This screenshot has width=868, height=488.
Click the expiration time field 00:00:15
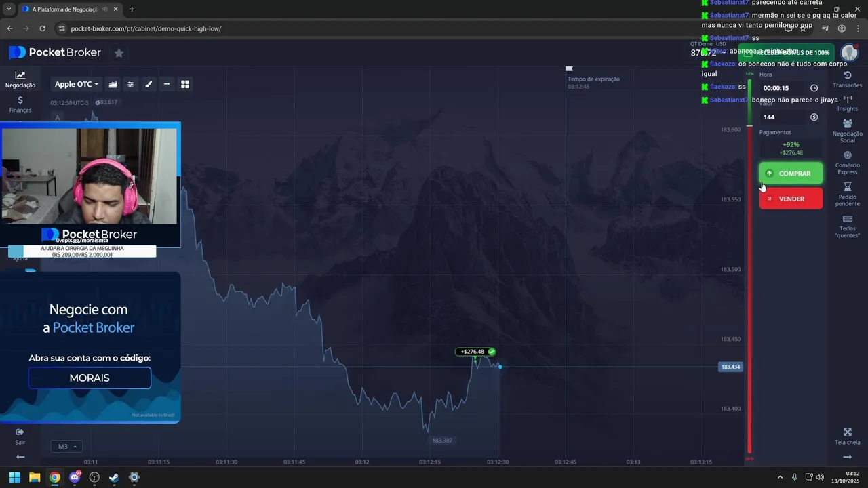click(x=783, y=88)
